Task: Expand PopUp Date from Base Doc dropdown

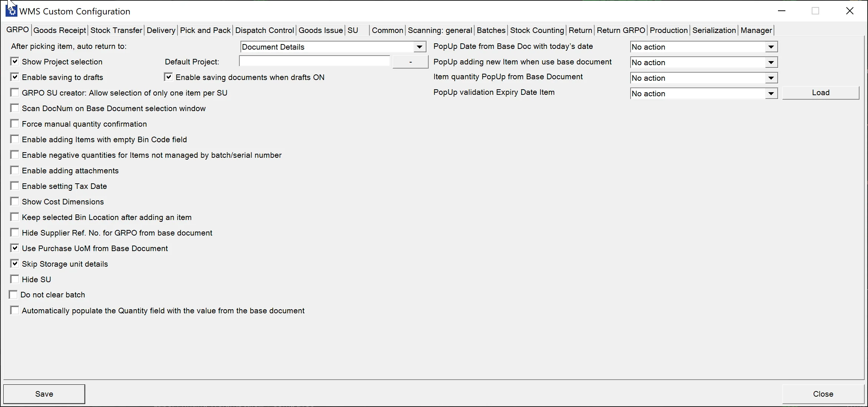Action: click(x=771, y=47)
